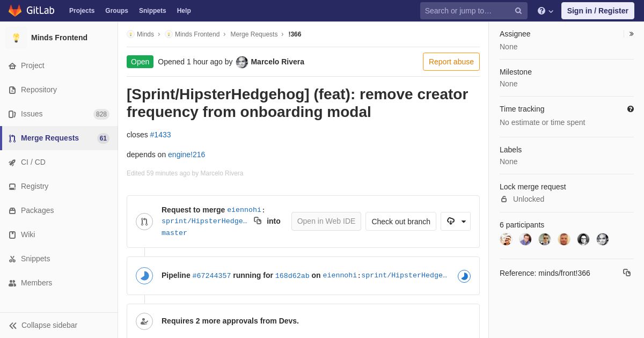
Task: Open the Groups menu
Action: [116, 11]
